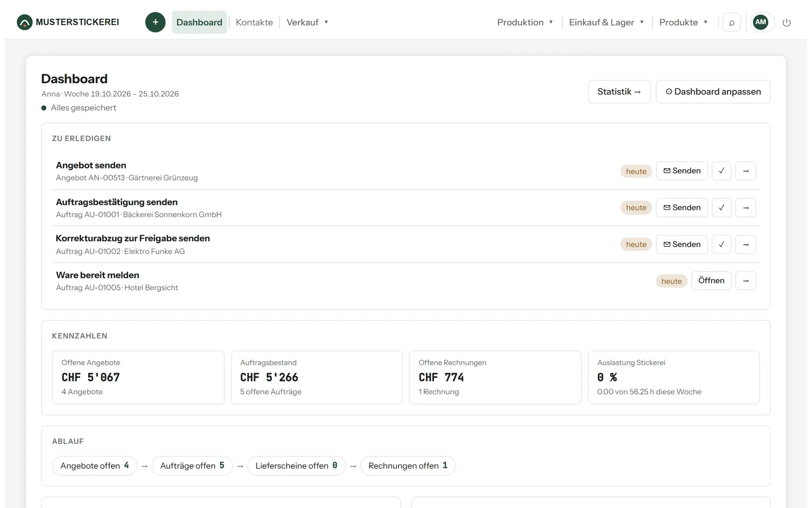
Task: Click Dashboard anpassen button
Action: click(x=713, y=91)
